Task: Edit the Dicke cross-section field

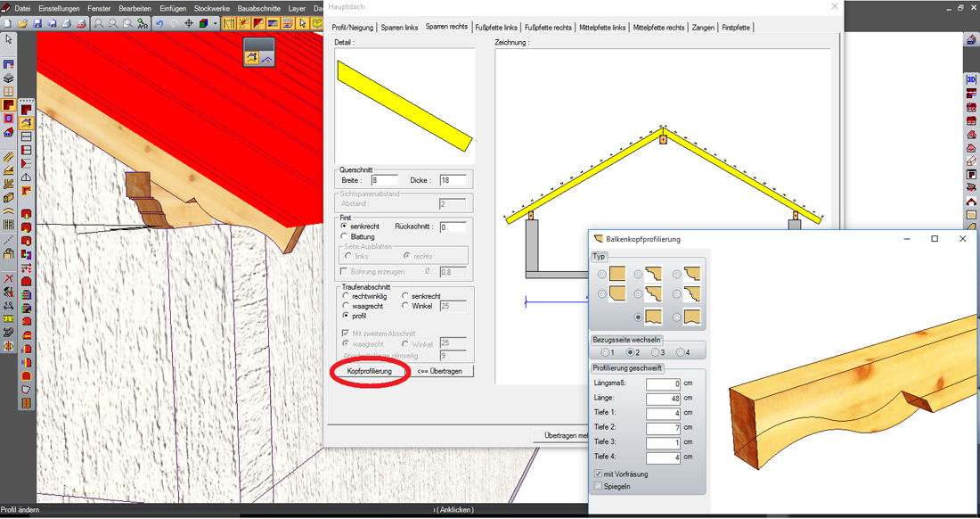Action: tap(453, 180)
